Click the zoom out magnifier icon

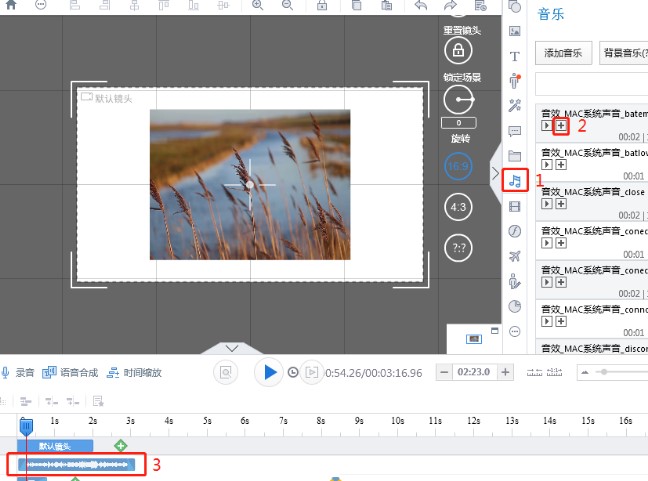287,5
